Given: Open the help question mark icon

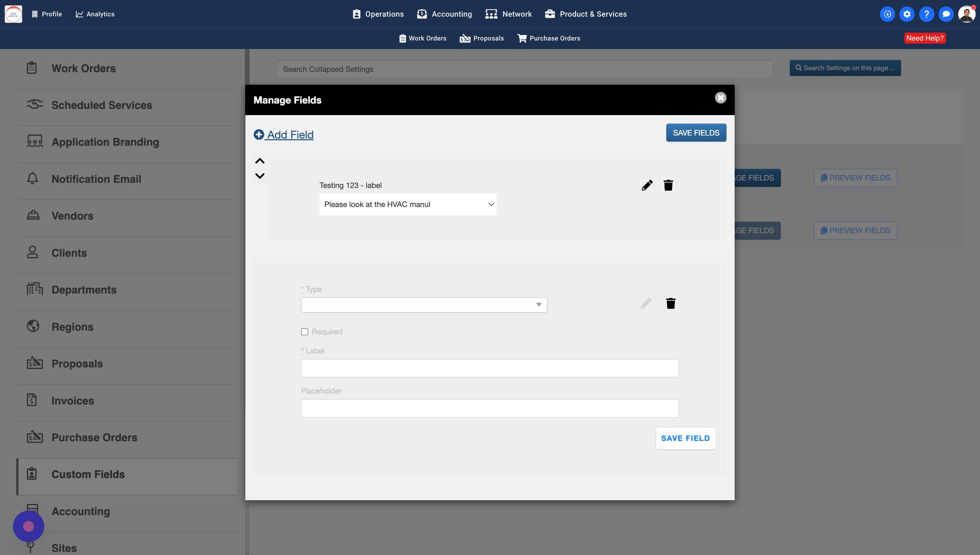Looking at the screenshot, I should [x=926, y=14].
